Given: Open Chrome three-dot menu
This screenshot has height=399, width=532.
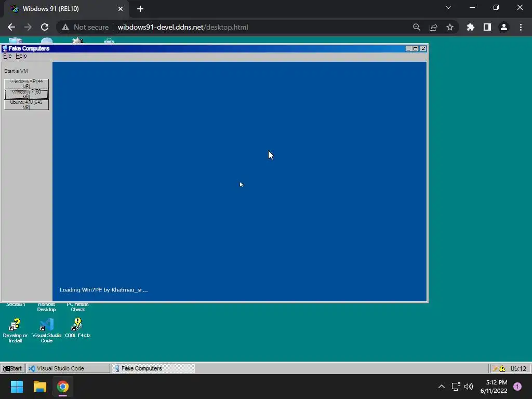Looking at the screenshot, I should pos(521,27).
